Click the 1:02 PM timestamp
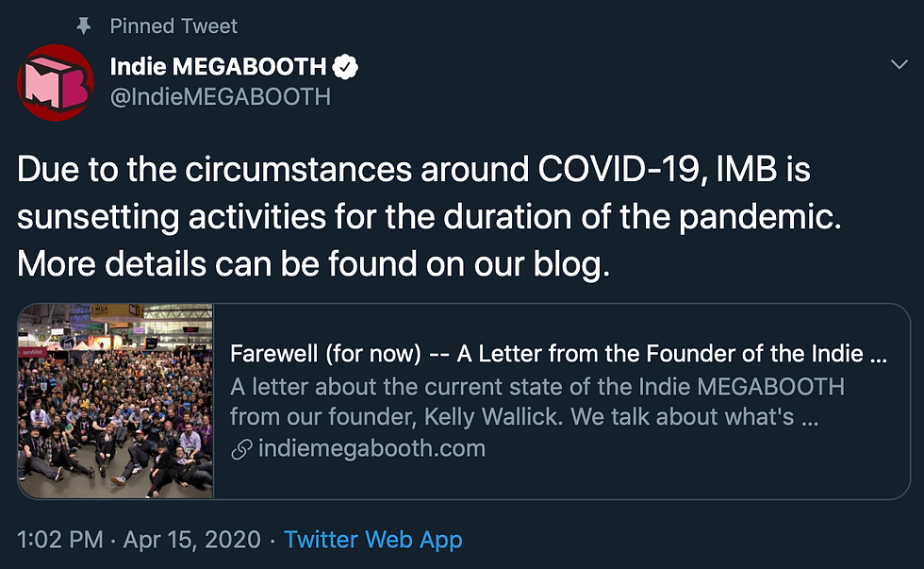Image resolution: width=924 pixels, height=569 pixels. [60, 540]
